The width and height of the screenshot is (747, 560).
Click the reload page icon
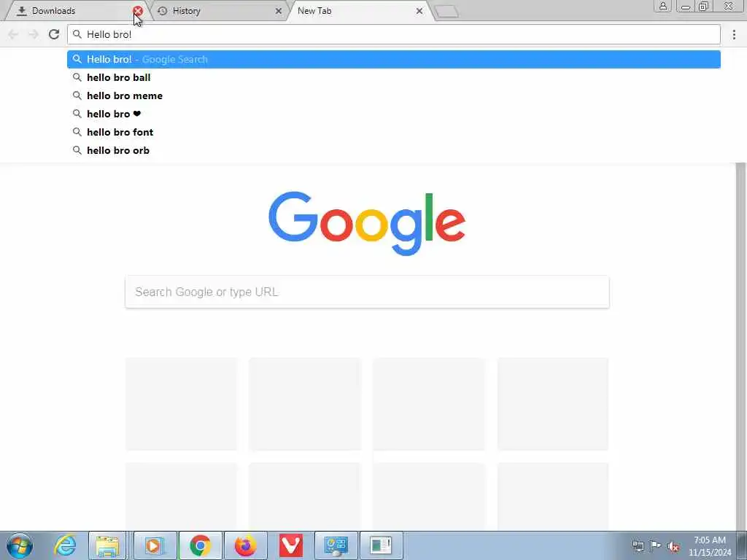[54, 34]
